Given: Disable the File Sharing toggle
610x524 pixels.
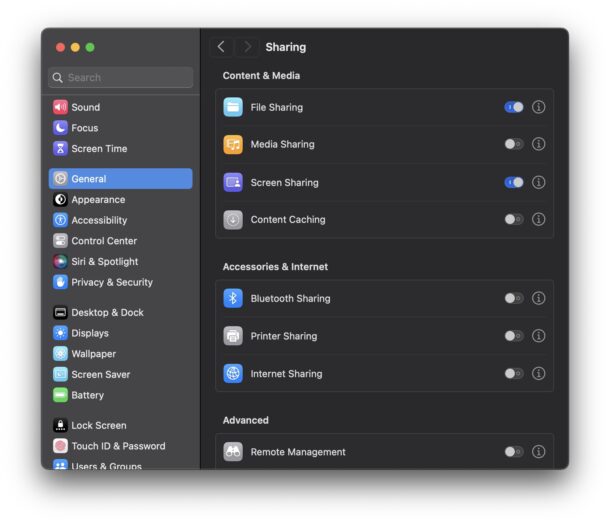Looking at the screenshot, I should coord(513,107).
